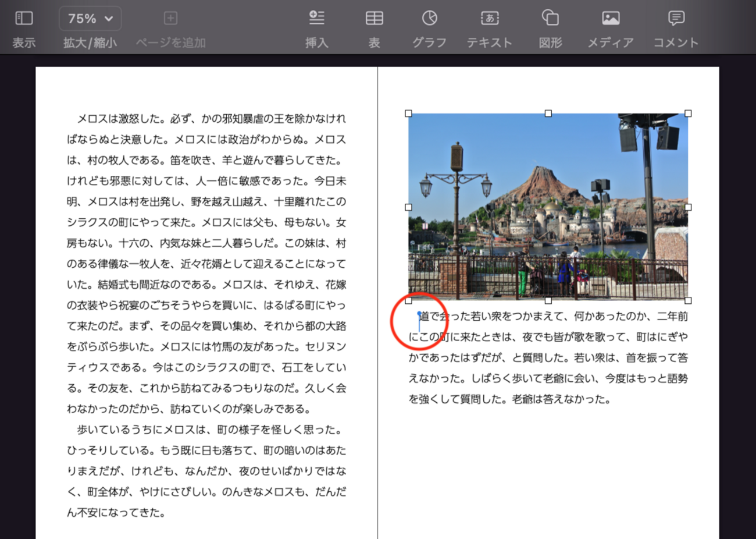The image size is (756, 539).
Task: Click the text "何かあったのか、二年前"
Action: point(631,317)
